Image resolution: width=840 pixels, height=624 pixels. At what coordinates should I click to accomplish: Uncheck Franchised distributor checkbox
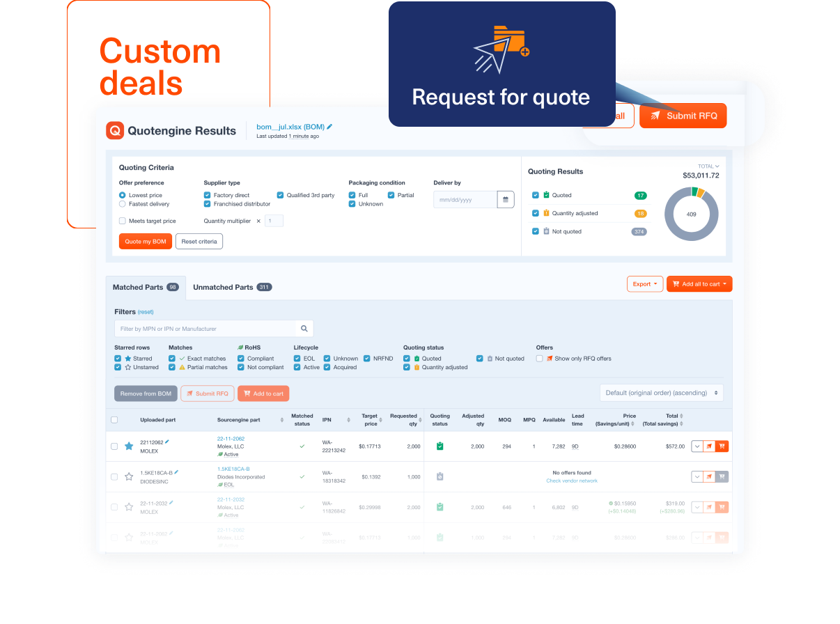[208, 204]
